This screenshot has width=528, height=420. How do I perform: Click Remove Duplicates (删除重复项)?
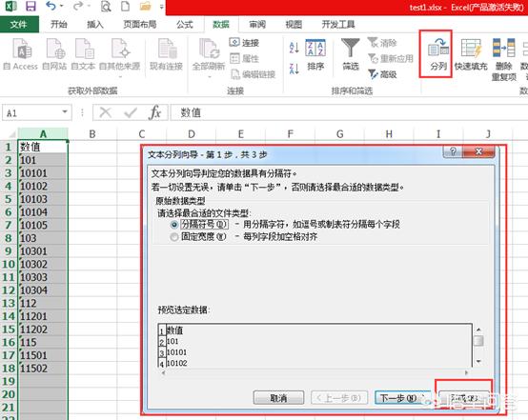click(504, 59)
